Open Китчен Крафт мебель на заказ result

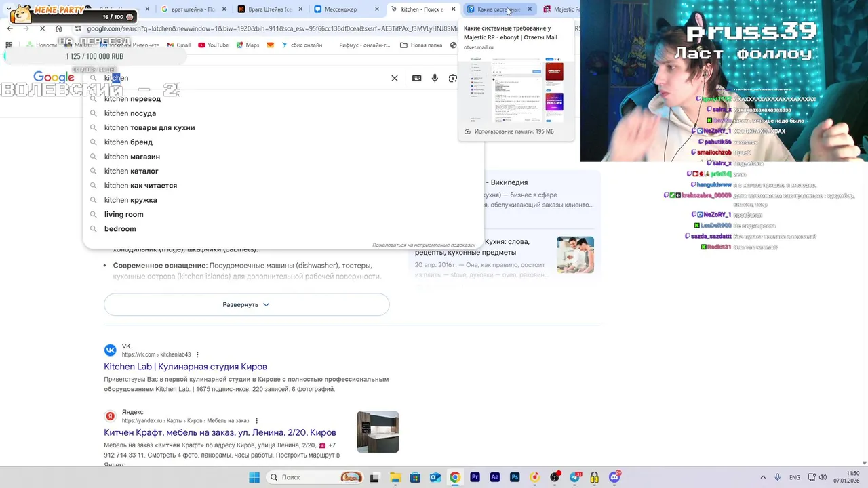click(x=220, y=432)
